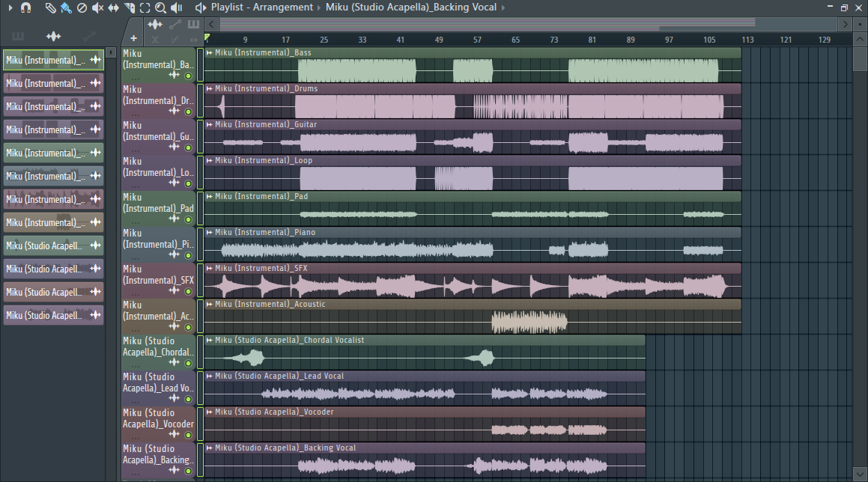Image resolution: width=868 pixels, height=482 pixels.
Task: Click the add track plus button
Action: (x=133, y=38)
